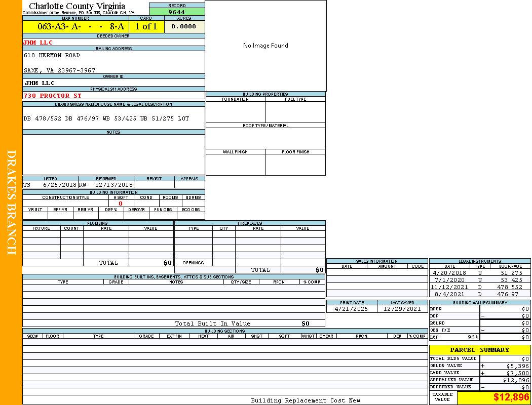Click the taxable value $12,896
The width and height of the screenshot is (532, 405).
coord(511,397)
